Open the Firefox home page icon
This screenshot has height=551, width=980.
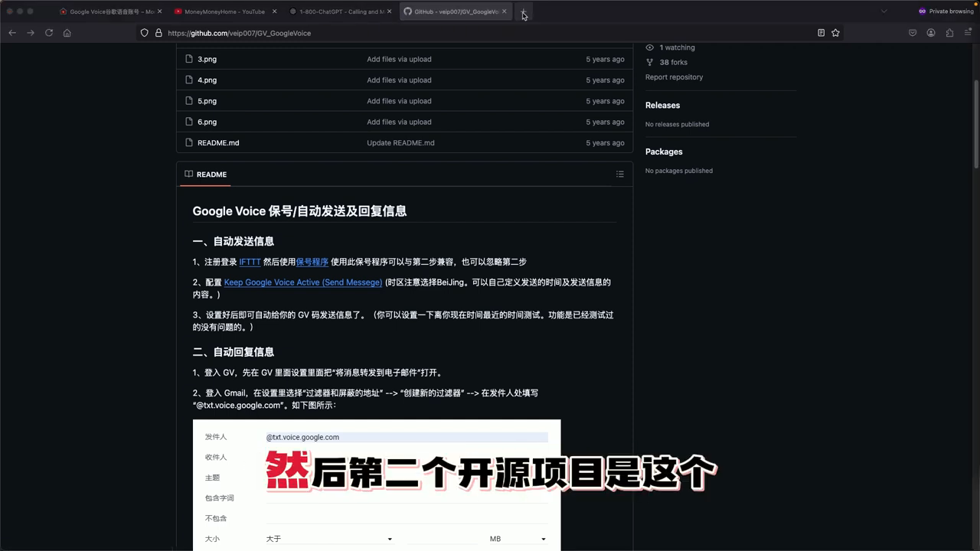click(67, 33)
